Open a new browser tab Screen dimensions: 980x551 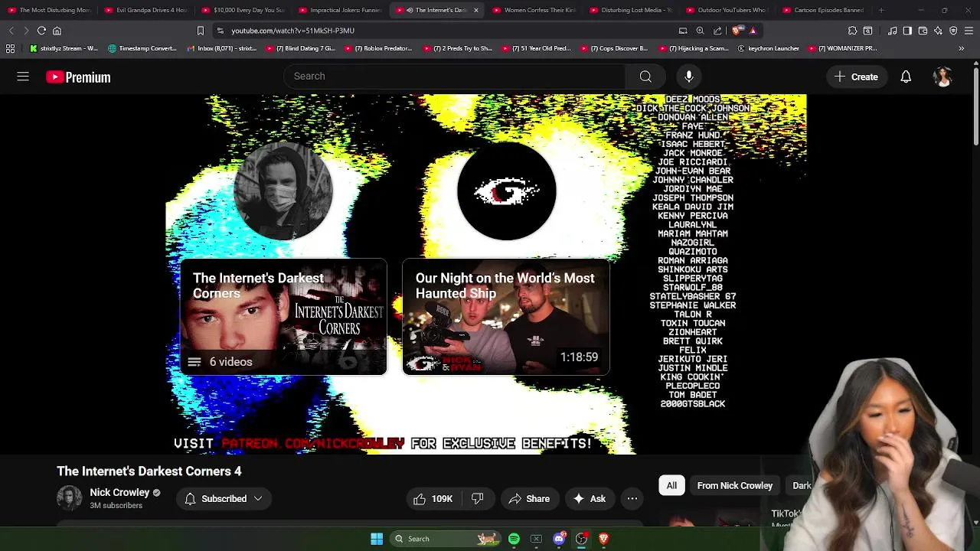pyautogui.click(x=881, y=10)
